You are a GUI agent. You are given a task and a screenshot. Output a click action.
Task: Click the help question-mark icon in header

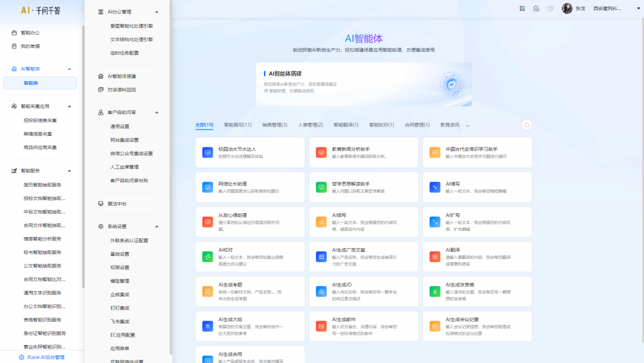pos(550,8)
